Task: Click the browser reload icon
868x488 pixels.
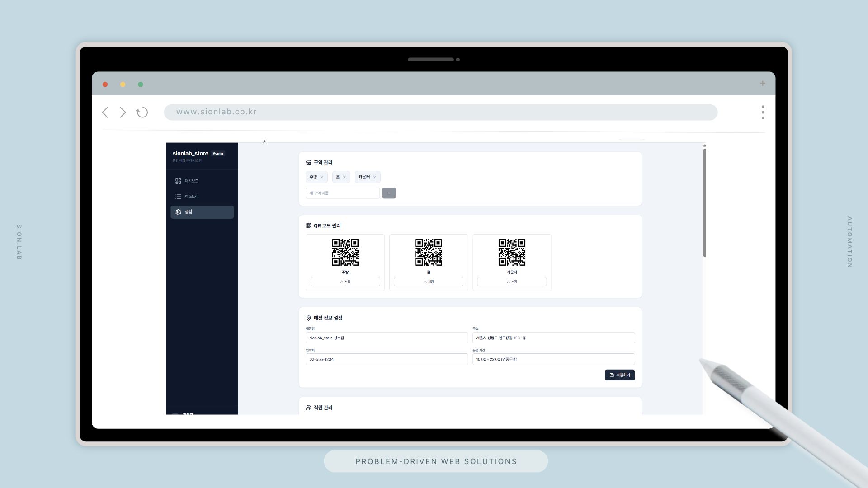Action: tap(142, 113)
